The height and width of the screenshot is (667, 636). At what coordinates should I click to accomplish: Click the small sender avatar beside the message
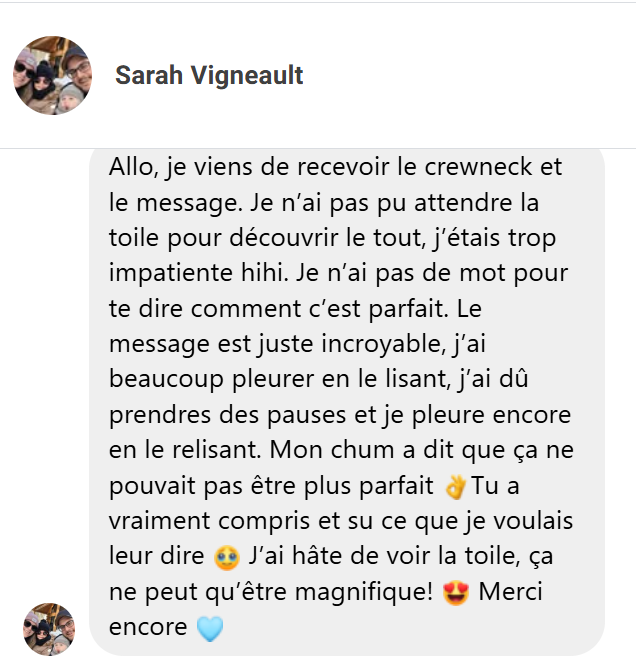49,629
